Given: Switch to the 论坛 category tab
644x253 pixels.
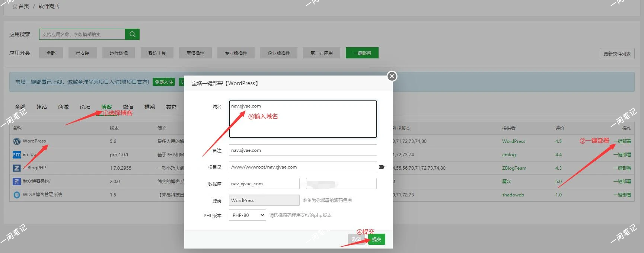Looking at the screenshot, I should tap(85, 107).
